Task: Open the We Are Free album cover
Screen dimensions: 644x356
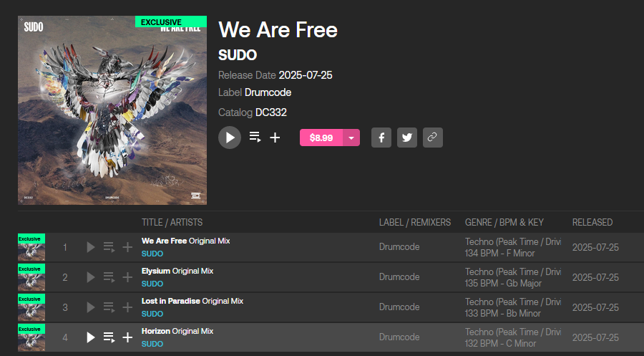Action: click(x=112, y=110)
